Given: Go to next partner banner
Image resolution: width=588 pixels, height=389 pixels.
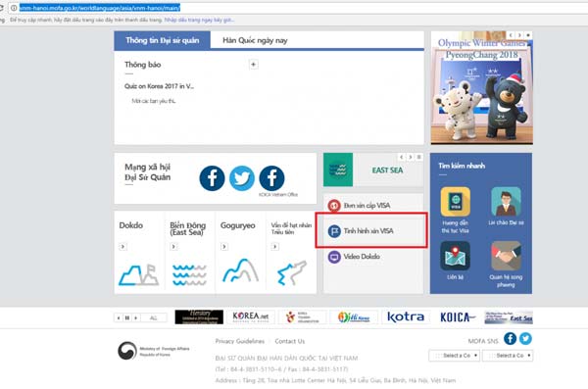Looking at the screenshot, I should pos(136,317).
